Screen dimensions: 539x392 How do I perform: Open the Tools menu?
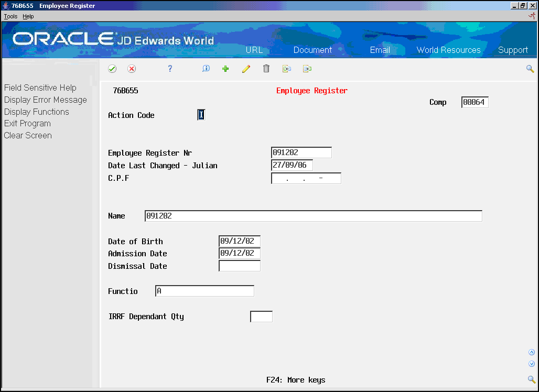click(x=10, y=16)
